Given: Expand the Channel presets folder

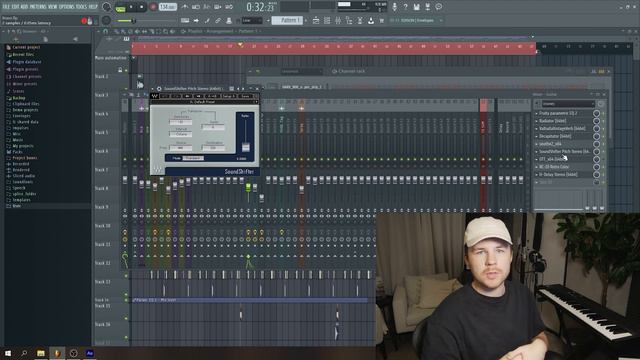Looking at the screenshot, I should (x=27, y=77).
